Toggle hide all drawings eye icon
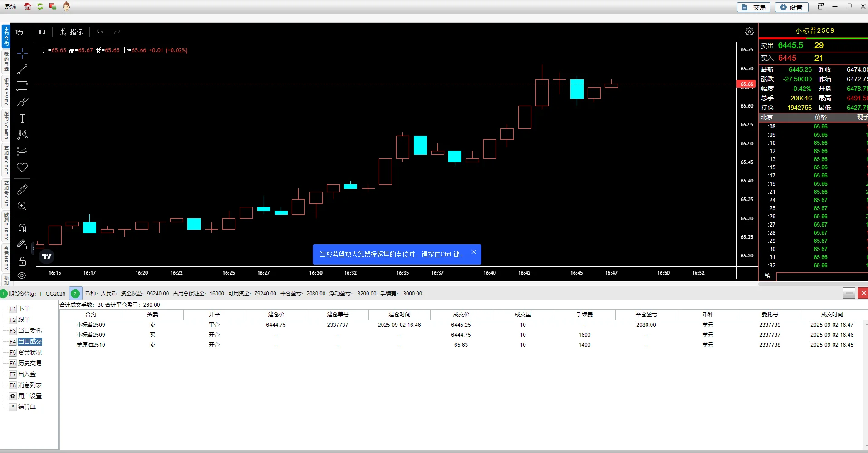This screenshot has height=453, width=868. click(22, 276)
